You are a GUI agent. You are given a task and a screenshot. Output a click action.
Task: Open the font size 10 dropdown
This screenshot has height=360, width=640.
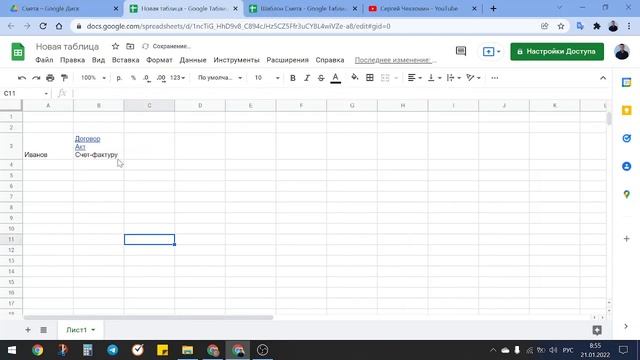pyautogui.click(x=267, y=78)
